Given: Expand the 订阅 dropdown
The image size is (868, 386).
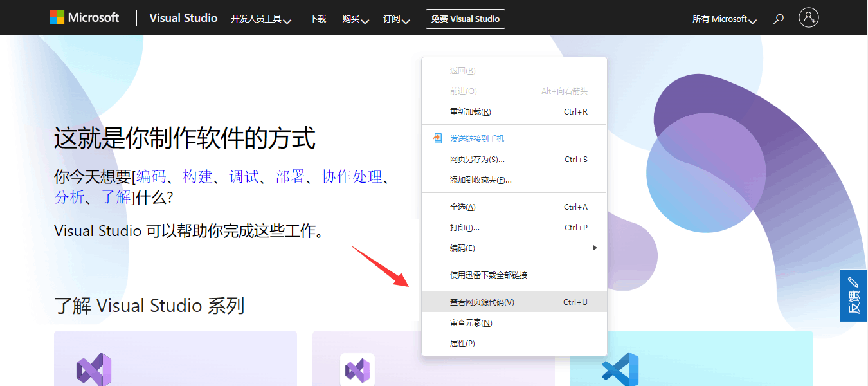Looking at the screenshot, I should [396, 19].
